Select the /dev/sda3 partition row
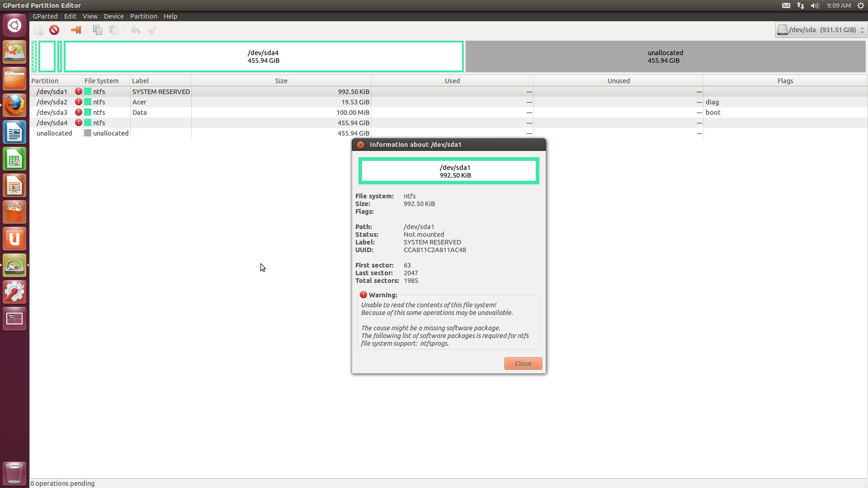This screenshot has height=488, width=868. coord(448,113)
